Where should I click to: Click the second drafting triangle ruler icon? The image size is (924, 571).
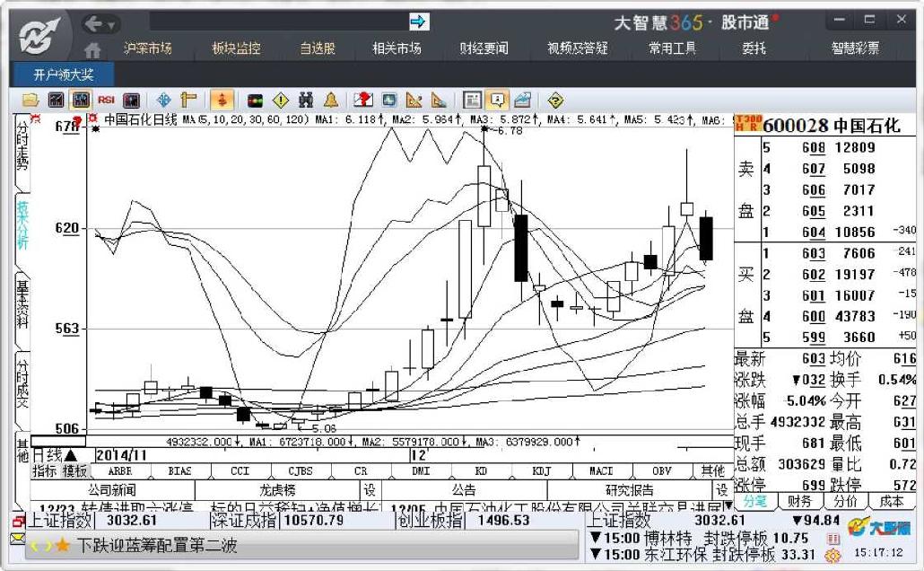pos(439,101)
